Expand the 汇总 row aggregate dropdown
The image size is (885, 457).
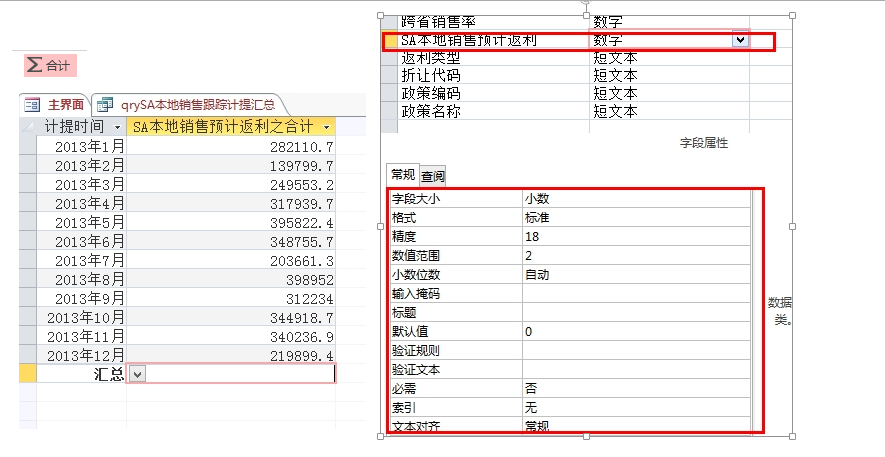click(x=138, y=373)
